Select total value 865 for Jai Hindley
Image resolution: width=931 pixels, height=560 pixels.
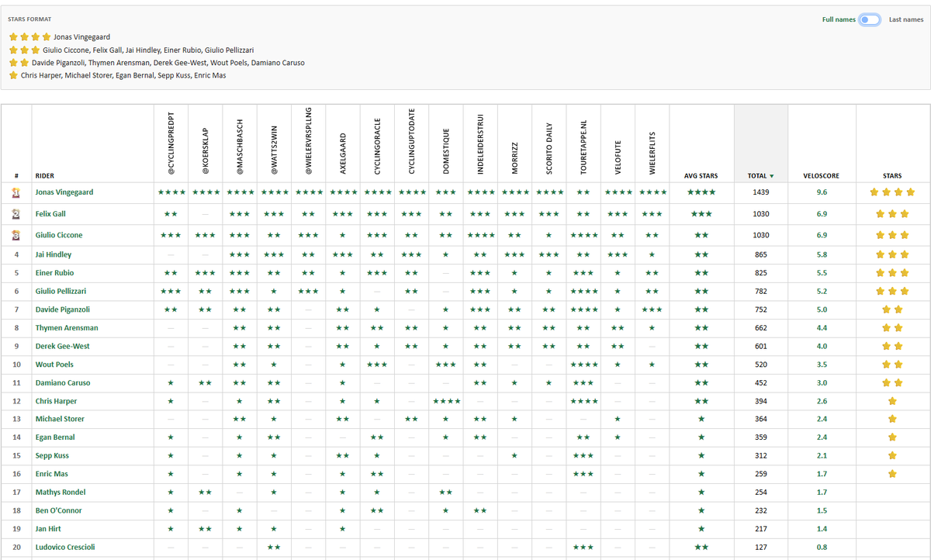(761, 254)
